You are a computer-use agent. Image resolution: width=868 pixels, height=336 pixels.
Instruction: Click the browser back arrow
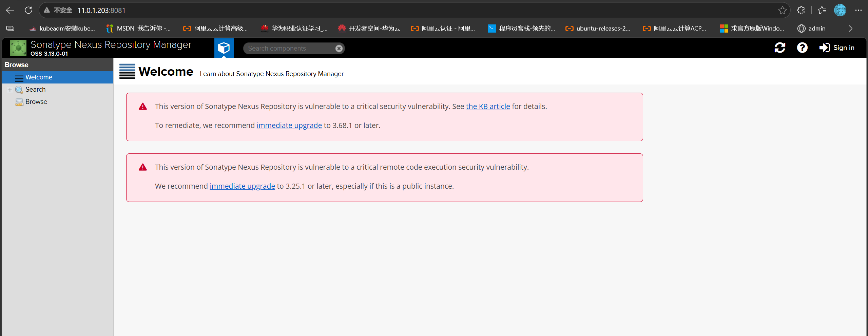(x=10, y=10)
